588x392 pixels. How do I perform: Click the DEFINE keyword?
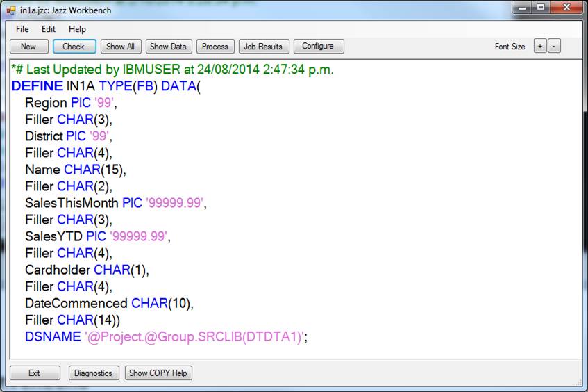tap(37, 86)
